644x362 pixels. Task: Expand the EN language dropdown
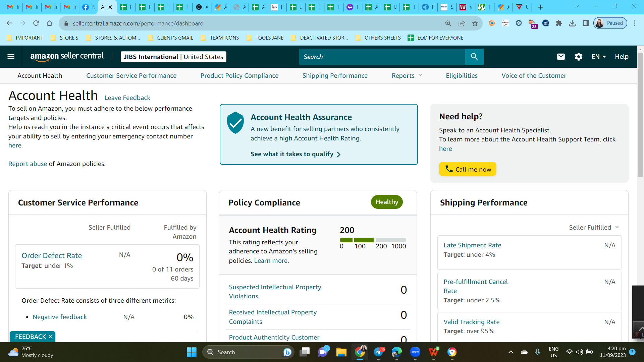(x=599, y=57)
